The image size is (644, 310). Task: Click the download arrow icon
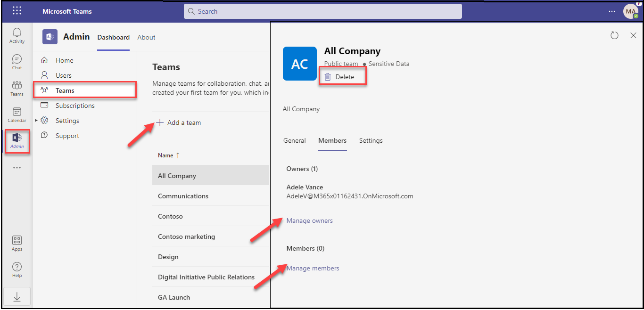tap(17, 296)
